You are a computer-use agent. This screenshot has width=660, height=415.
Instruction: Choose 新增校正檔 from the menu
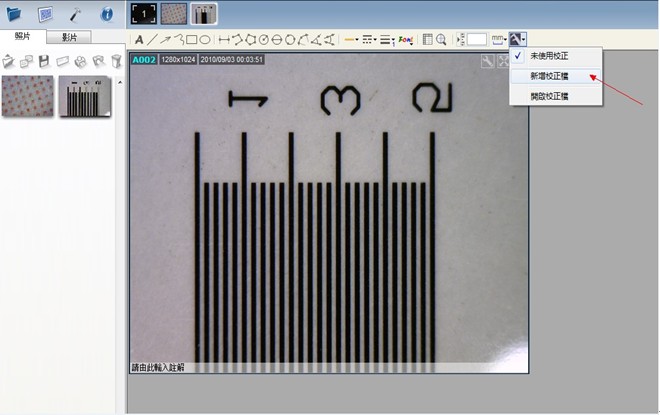(549, 76)
